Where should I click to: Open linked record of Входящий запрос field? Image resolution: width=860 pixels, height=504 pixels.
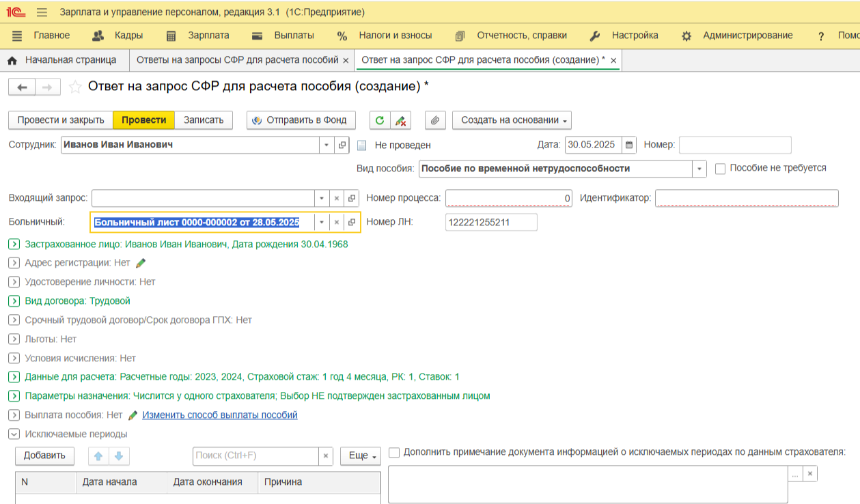click(x=352, y=198)
